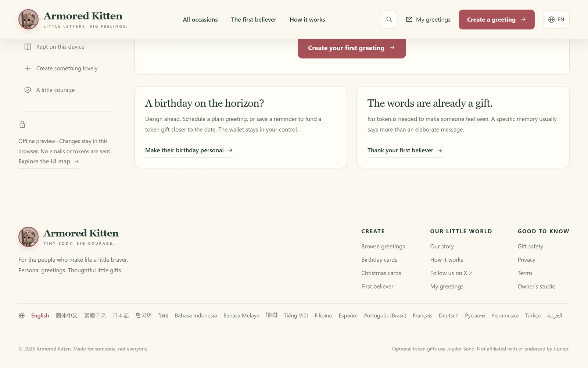The width and height of the screenshot is (588, 368).
Task: Go to The first believer nav item
Action: pyautogui.click(x=254, y=20)
